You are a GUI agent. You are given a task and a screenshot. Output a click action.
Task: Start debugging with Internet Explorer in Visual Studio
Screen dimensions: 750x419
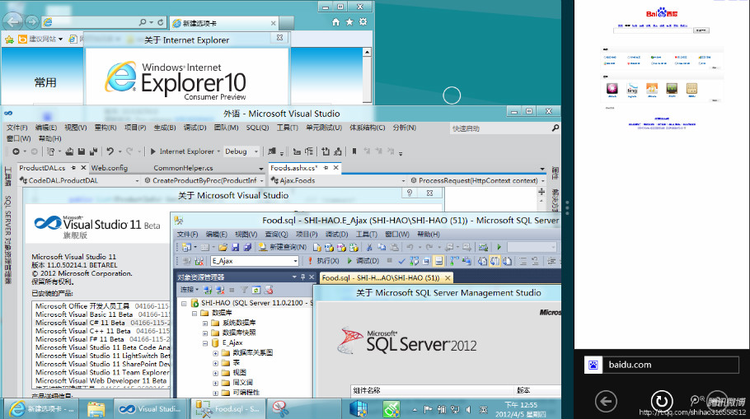click(182, 152)
